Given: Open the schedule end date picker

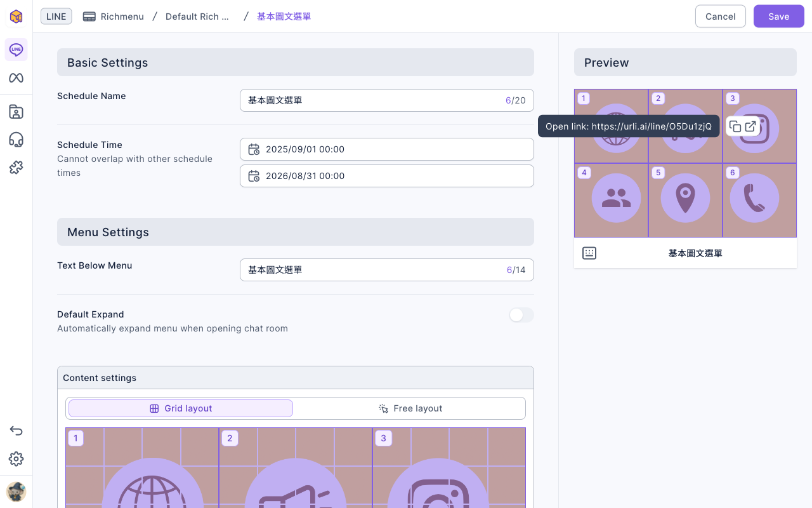Looking at the screenshot, I should (x=387, y=176).
